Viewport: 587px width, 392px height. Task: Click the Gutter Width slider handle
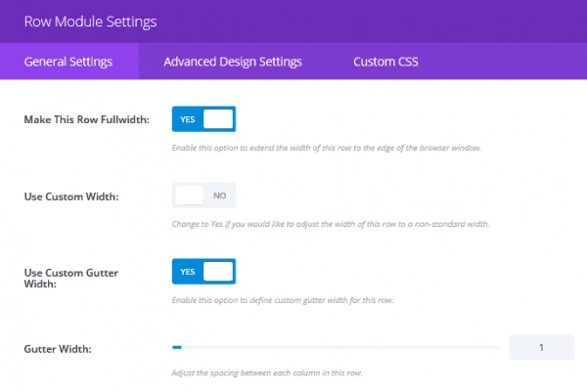(x=177, y=347)
